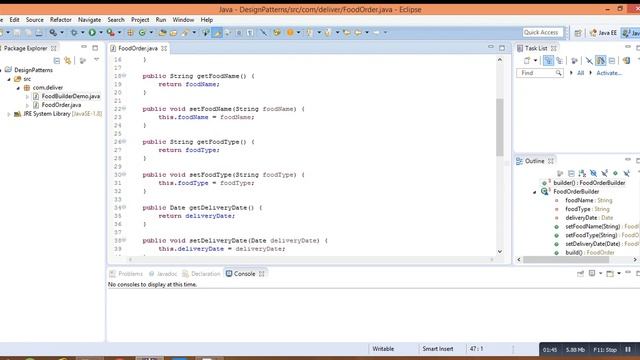Click the Activate... link in Task List
Screen dimensions: 640x360
[x=609, y=73]
